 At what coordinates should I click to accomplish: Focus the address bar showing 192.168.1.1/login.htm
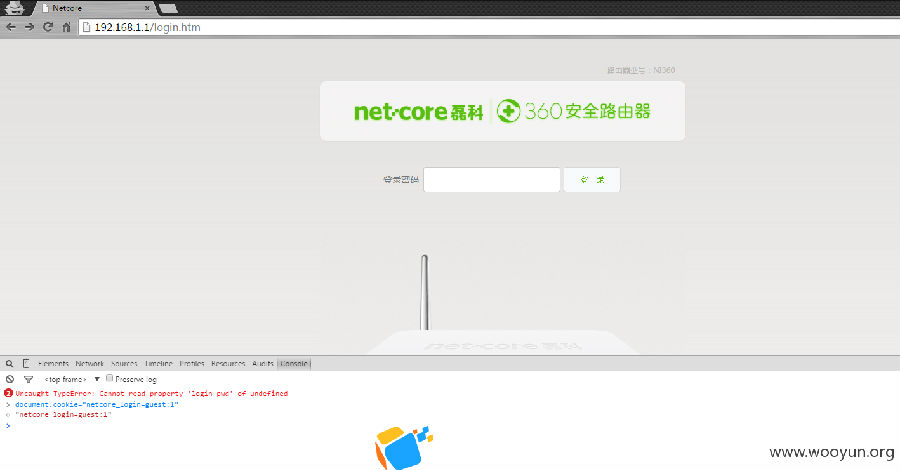(488, 27)
